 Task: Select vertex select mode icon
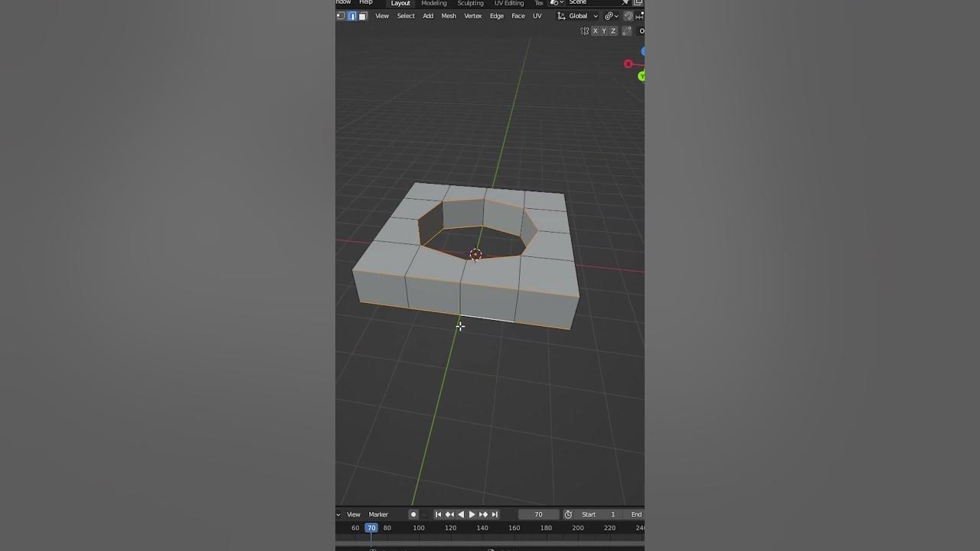click(x=341, y=16)
